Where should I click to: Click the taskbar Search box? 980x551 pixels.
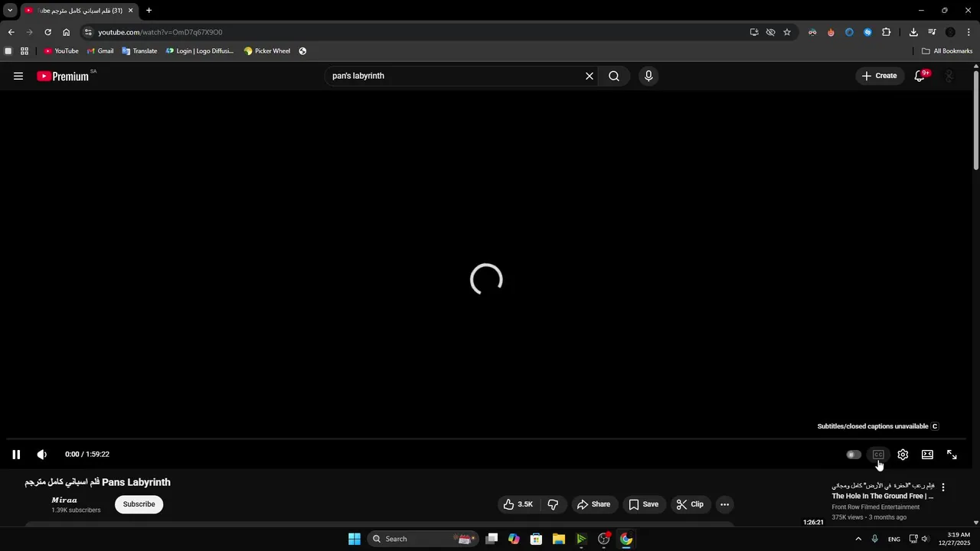pos(423,539)
